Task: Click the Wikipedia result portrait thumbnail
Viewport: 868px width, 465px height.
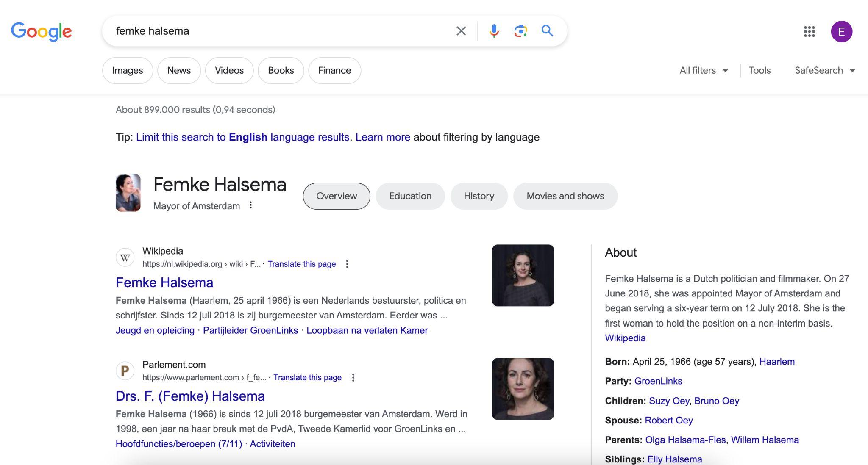Action: coord(523,275)
